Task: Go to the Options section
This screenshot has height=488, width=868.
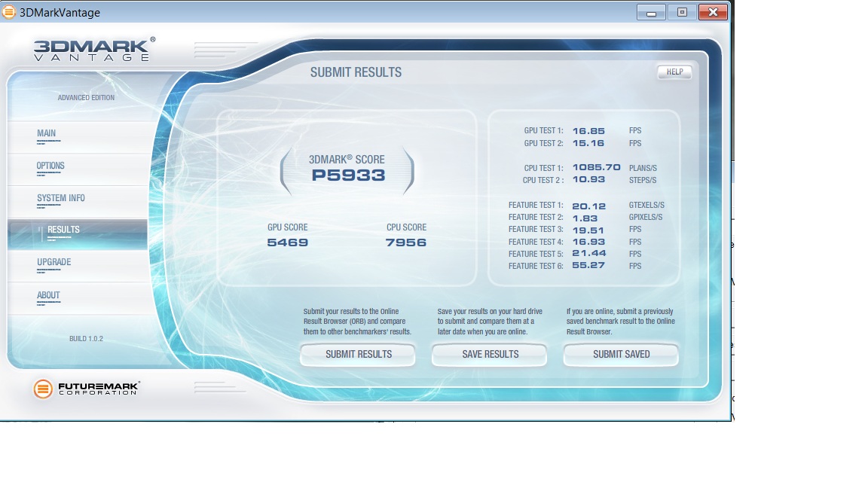Action: coord(78,169)
